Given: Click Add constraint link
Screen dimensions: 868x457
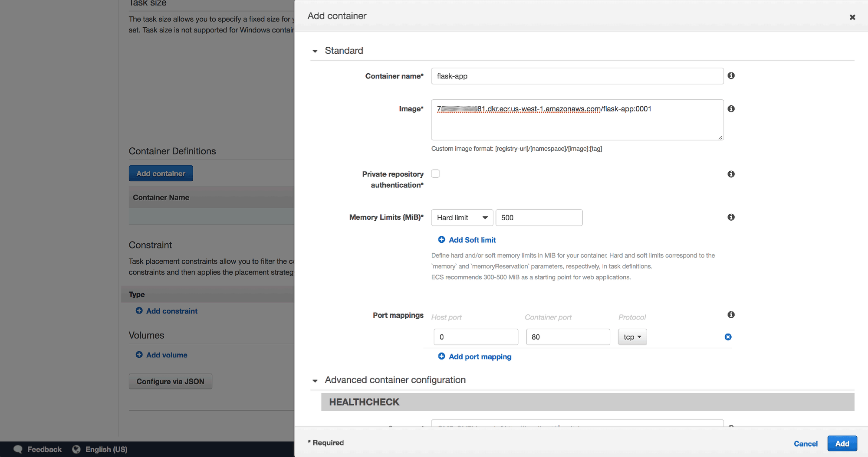Looking at the screenshot, I should tap(172, 311).
